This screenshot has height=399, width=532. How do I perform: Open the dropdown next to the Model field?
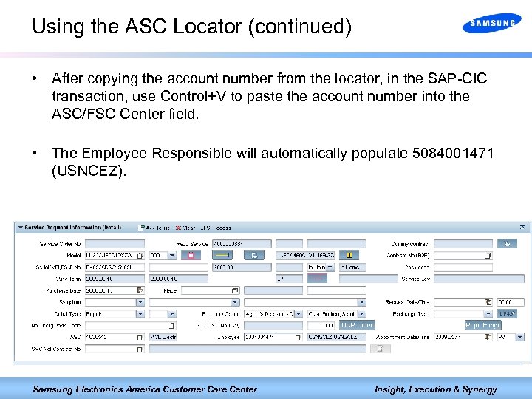coord(171,255)
